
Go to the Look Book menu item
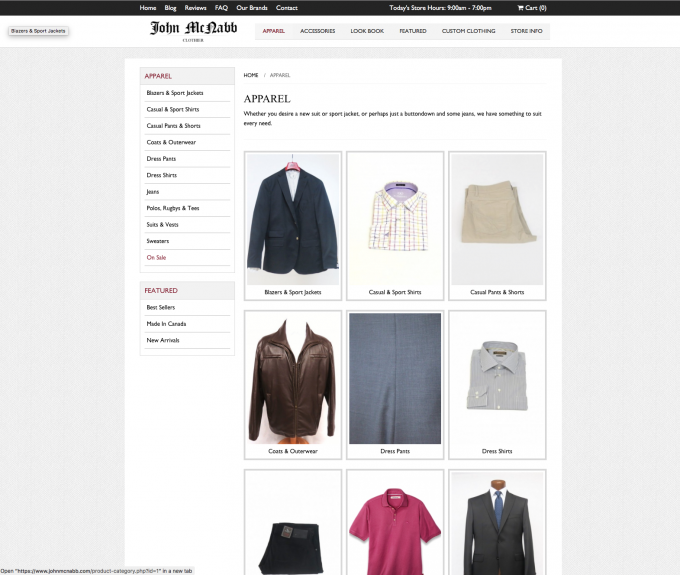[367, 31]
